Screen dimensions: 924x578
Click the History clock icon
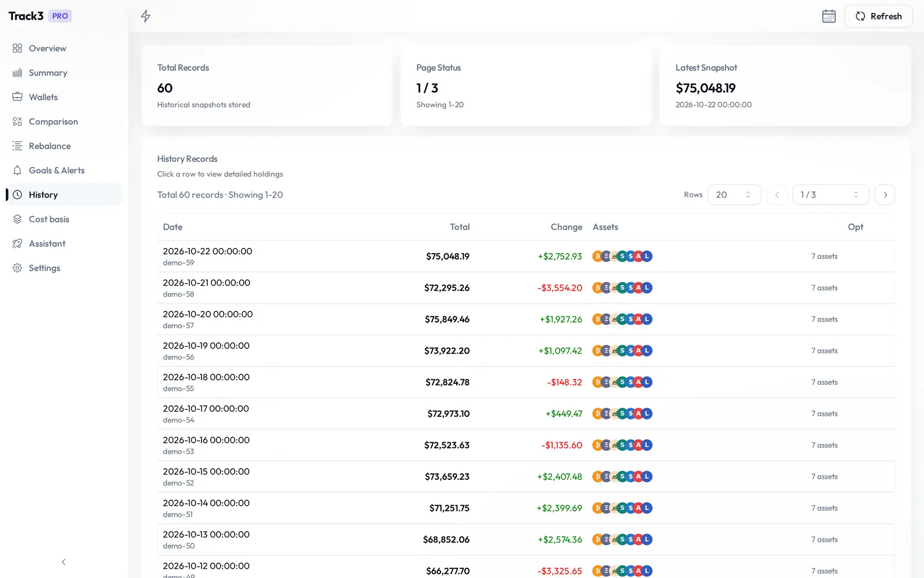(17, 195)
